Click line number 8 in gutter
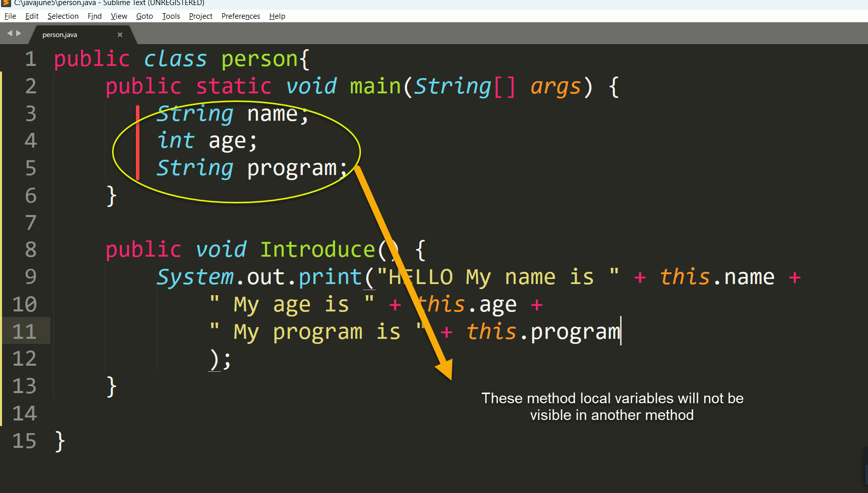 [x=31, y=250]
